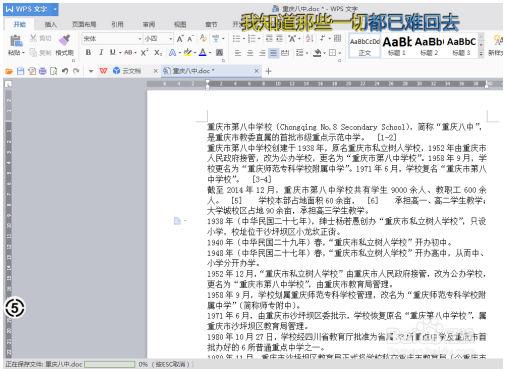Screen dimensions: 506x372
Task: Select the Format Painter brush icon
Action: 64,40
